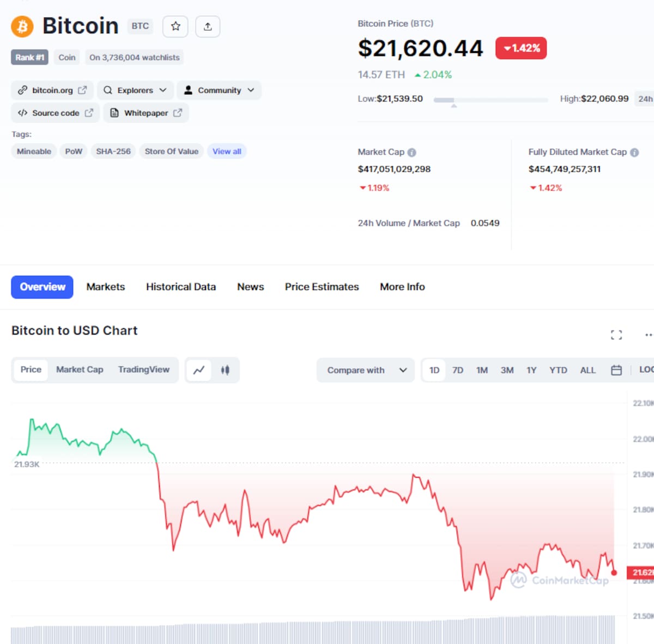Expand the Community dropdown
This screenshot has width=654, height=644.
coord(219,90)
